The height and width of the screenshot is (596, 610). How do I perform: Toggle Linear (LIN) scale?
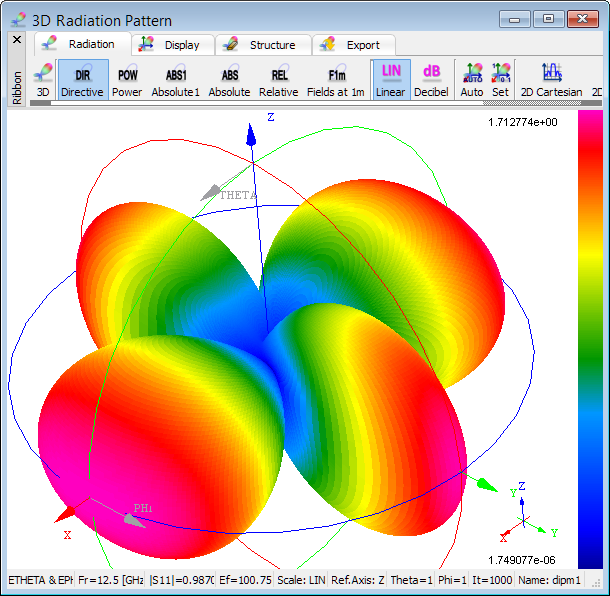pyautogui.click(x=390, y=80)
